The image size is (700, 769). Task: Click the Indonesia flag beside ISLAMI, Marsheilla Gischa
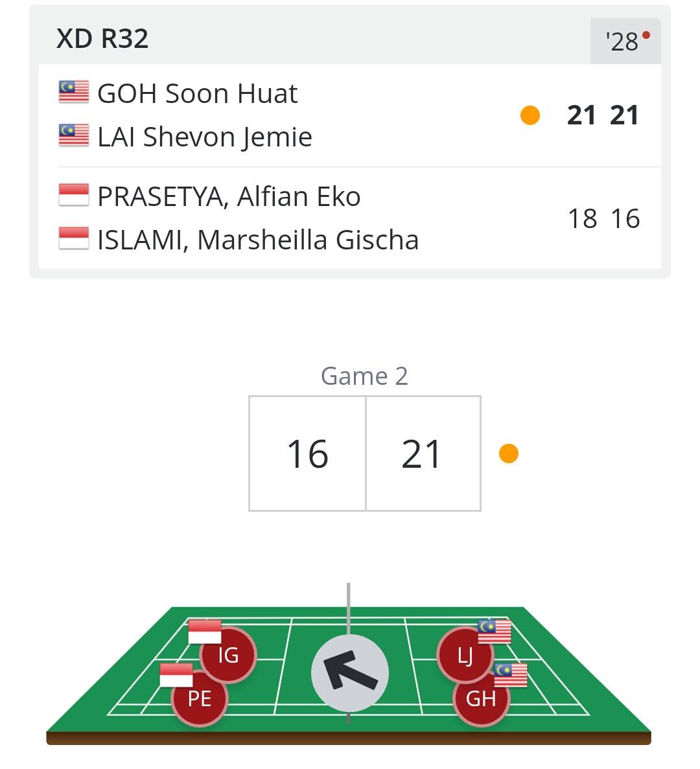[x=74, y=238]
